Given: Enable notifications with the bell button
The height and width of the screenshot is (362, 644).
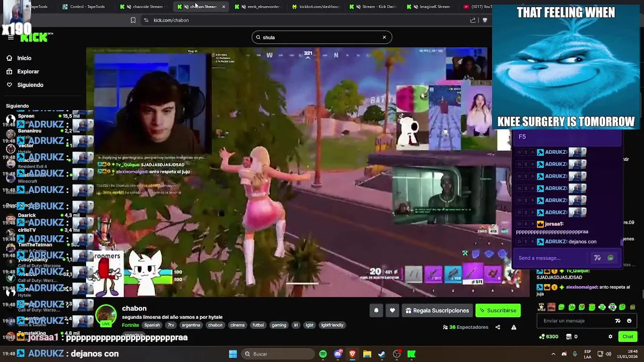Looking at the screenshot, I should 376,311.
